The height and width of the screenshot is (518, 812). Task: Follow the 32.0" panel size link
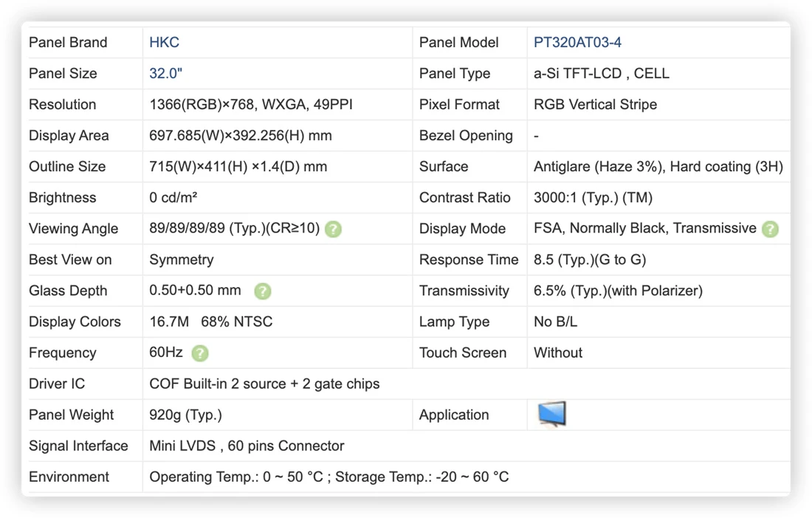click(x=165, y=74)
